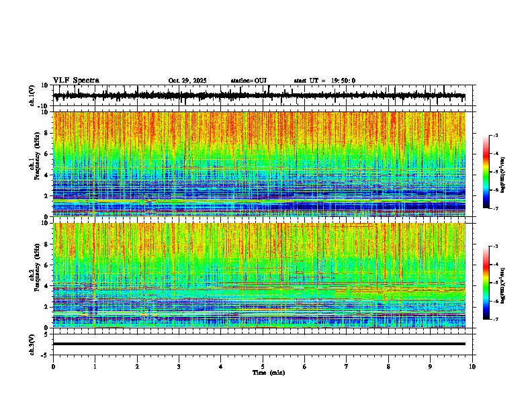Click time axis tick label "7"
Viewport: 532px width, 411px height.
coord(347,367)
